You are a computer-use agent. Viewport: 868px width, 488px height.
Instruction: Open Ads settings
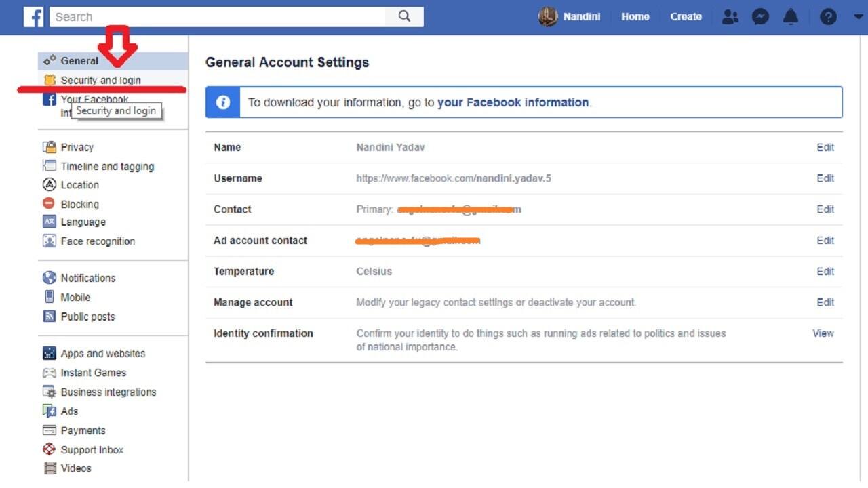(69, 411)
